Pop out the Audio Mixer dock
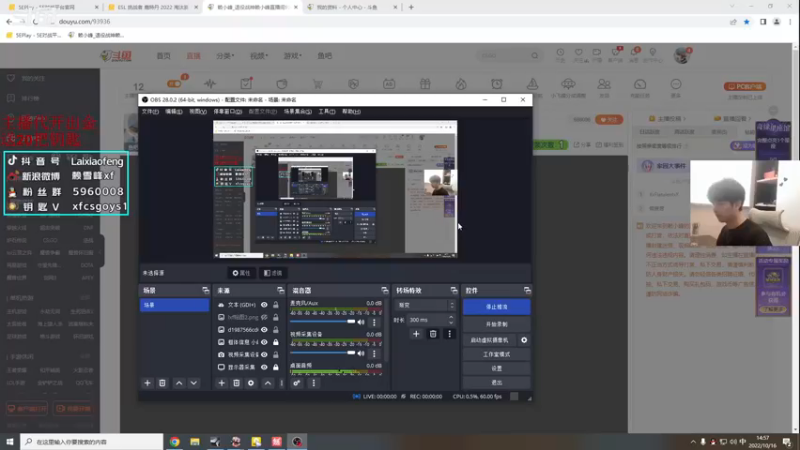 385,290
